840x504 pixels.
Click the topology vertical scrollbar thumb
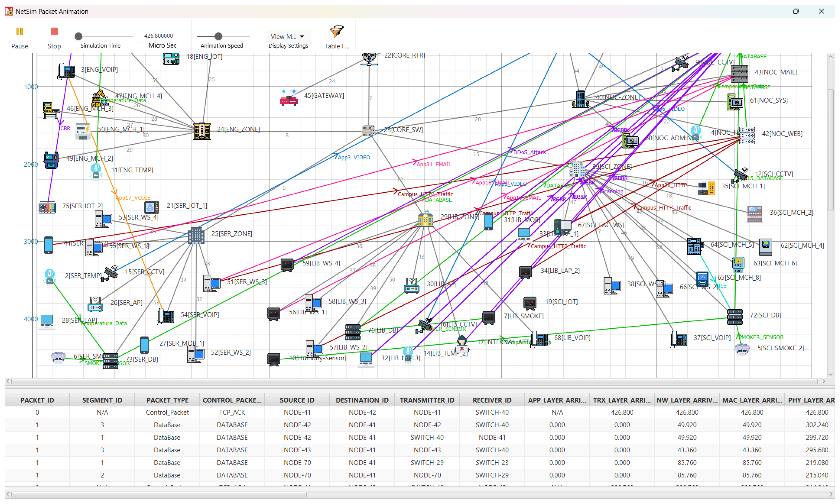pyautogui.click(x=830, y=149)
